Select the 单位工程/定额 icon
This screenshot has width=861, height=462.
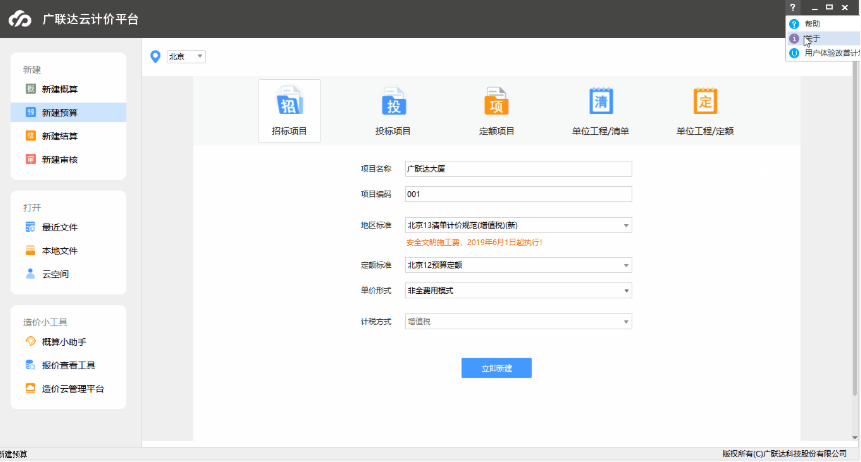pyautogui.click(x=705, y=105)
